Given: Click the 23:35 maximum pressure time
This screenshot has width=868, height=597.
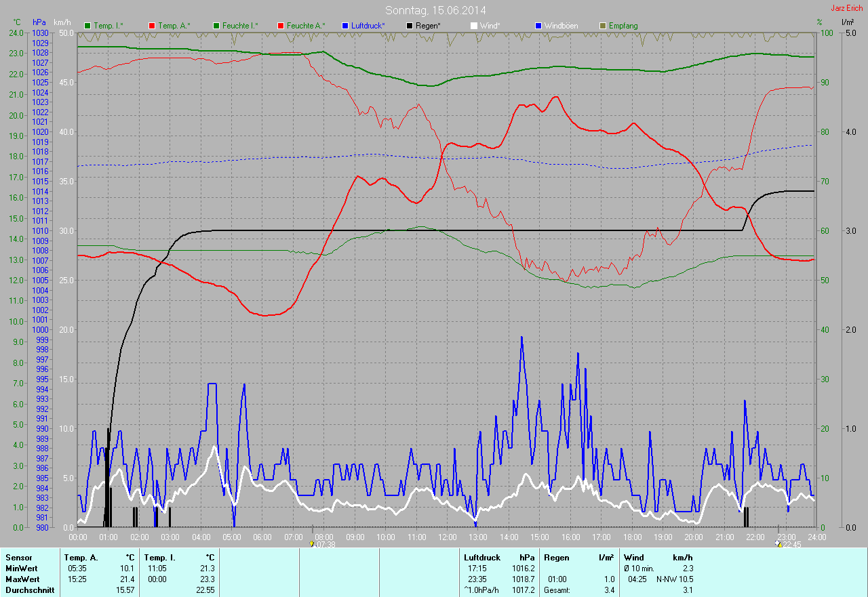Looking at the screenshot, I should (x=477, y=579).
